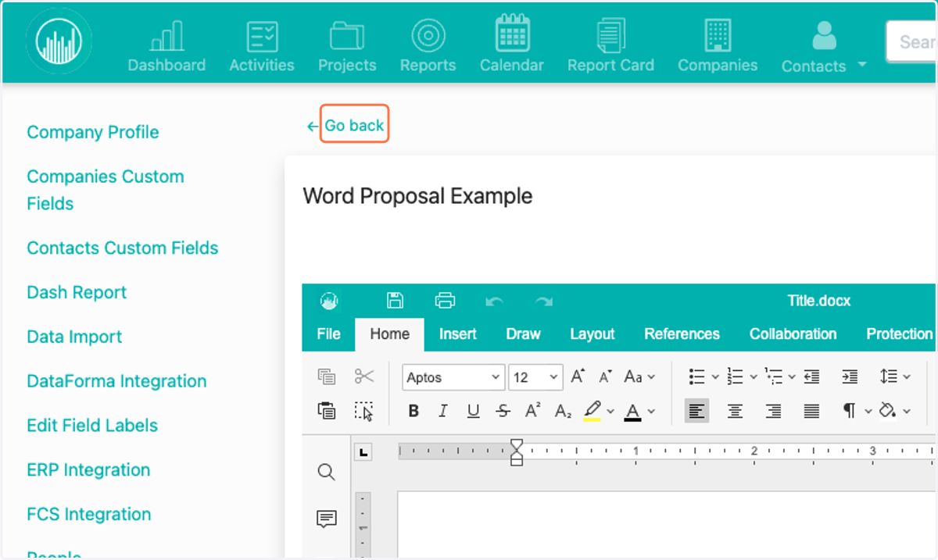This screenshot has height=560, width=938.
Task: Open Company Profile in the sidebar
Action: (x=93, y=132)
